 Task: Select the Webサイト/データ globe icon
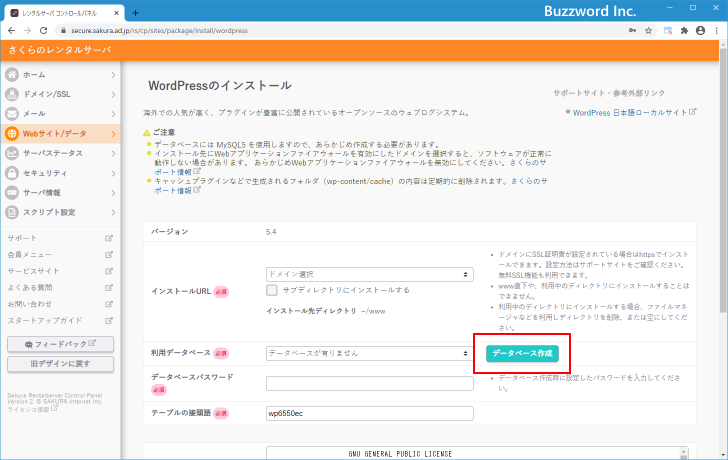pyautogui.click(x=12, y=134)
